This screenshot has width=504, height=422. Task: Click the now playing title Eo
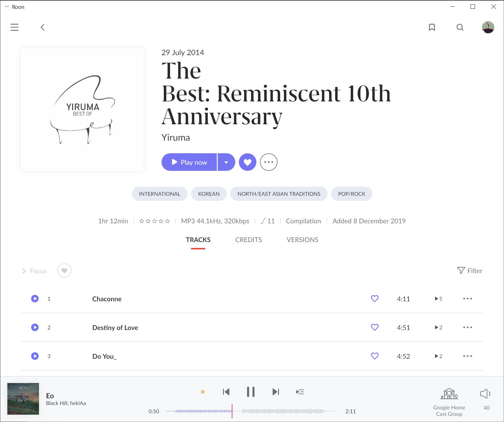point(50,396)
